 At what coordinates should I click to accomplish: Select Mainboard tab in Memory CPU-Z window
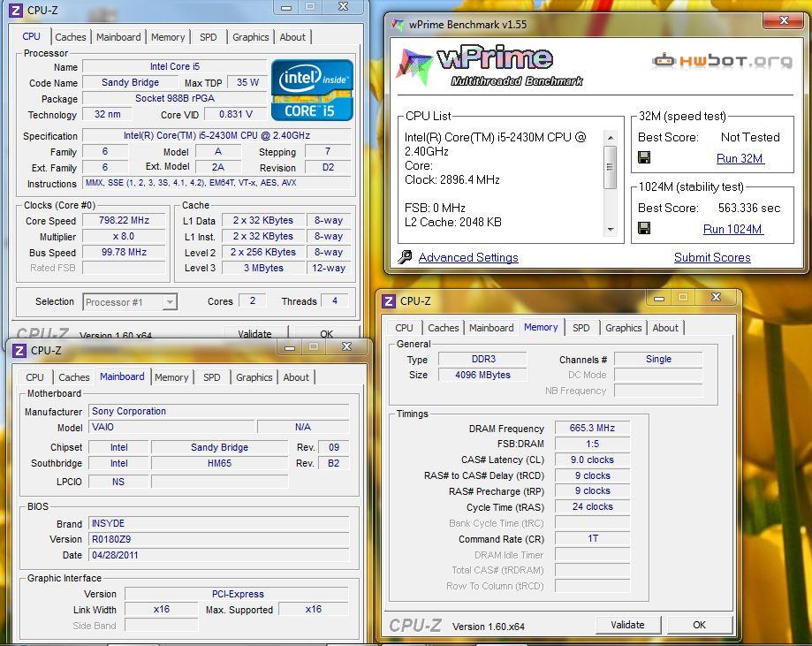[491, 327]
